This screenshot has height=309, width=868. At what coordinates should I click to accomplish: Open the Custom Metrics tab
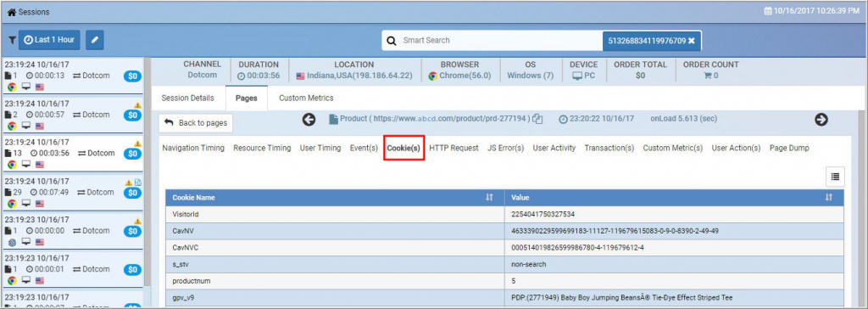tap(306, 98)
